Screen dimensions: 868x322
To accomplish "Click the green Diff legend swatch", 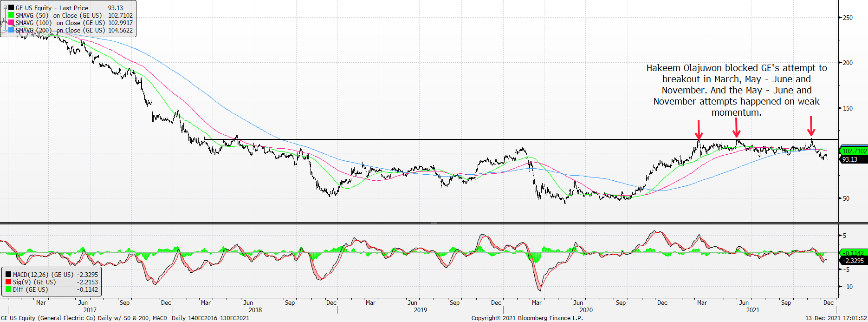I will pos(8,289).
